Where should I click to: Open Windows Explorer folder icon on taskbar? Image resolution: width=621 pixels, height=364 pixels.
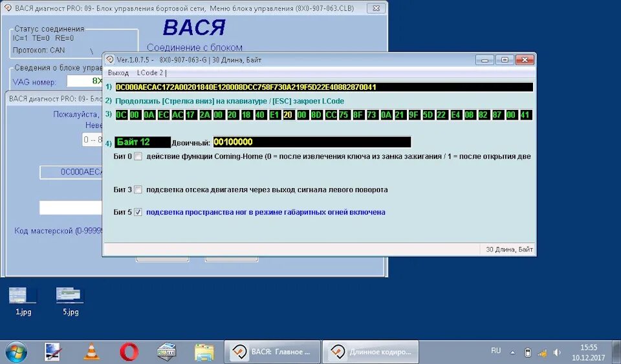pos(204,352)
